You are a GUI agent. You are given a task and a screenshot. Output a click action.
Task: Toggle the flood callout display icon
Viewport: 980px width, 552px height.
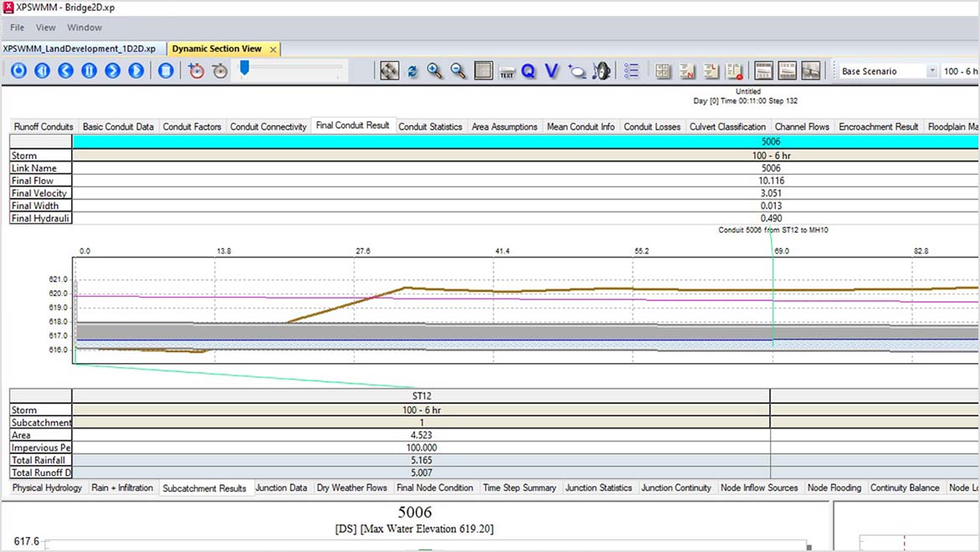577,71
